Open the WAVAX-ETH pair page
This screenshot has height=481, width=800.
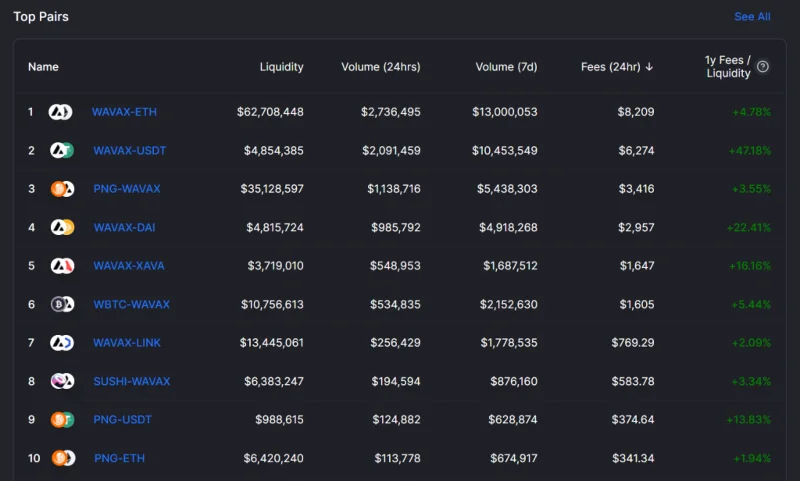pos(124,112)
